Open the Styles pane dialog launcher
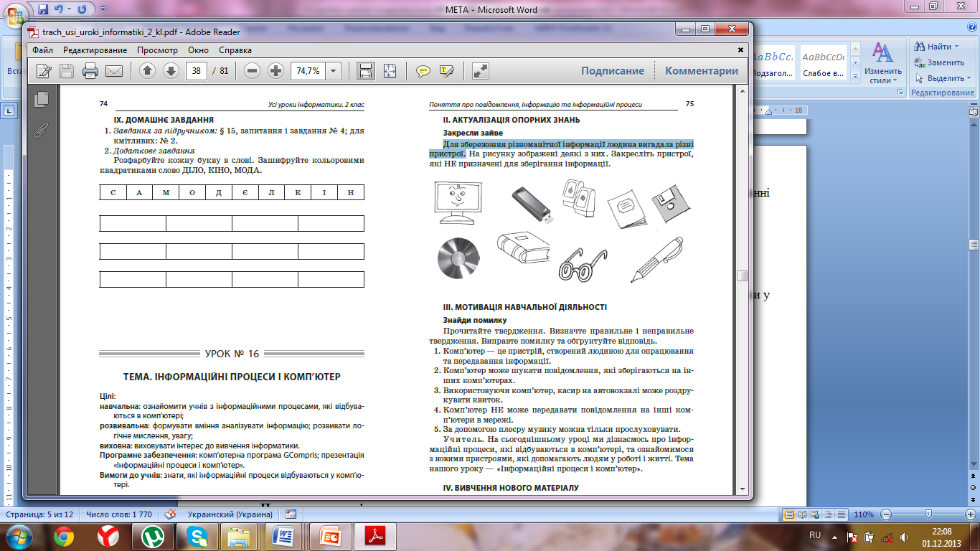Viewport: 980px width, 551px height. click(x=900, y=93)
